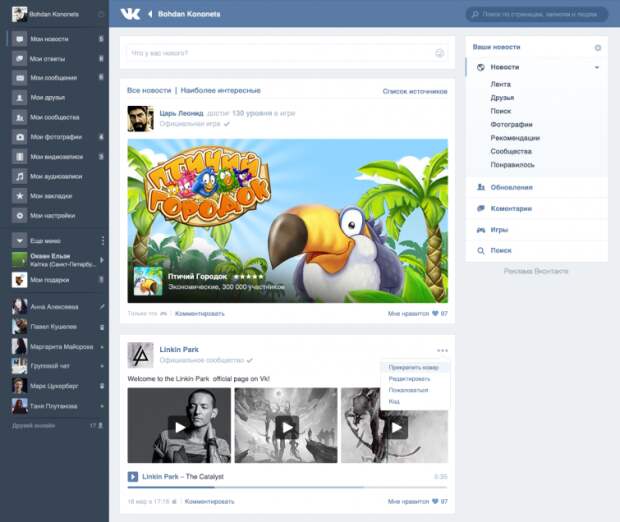Image resolution: width=620 pixels, height=522 pixels.
Task: Click Комментировать under the Linkin Park post
Action: coord(210,501)
